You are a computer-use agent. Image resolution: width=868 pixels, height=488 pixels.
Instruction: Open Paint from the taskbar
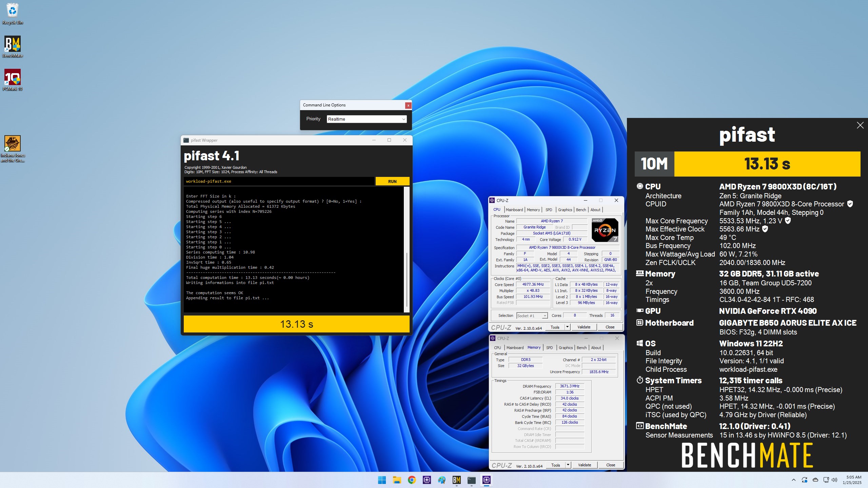click(x=441, y=480)
